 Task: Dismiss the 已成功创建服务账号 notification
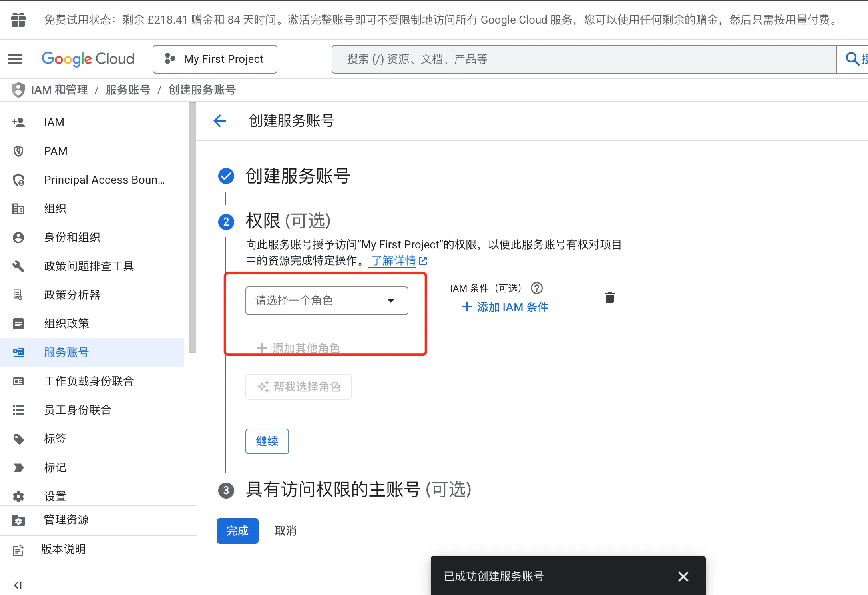point(683,576)
